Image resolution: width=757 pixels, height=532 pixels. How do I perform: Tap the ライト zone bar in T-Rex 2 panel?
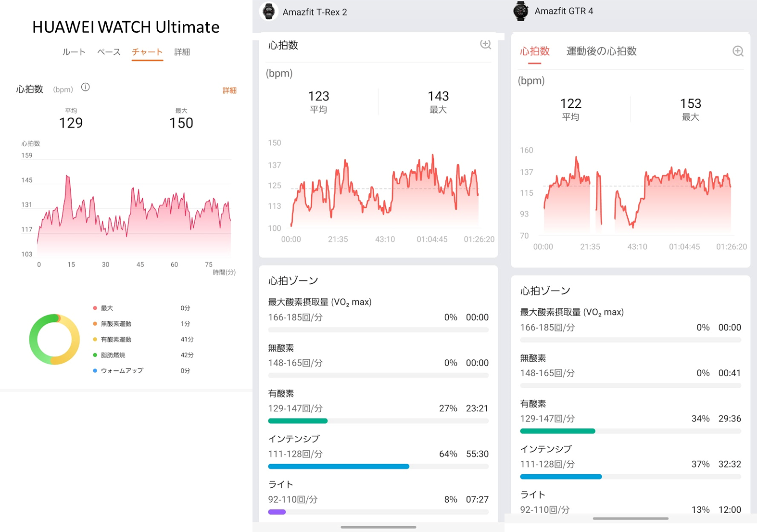(378, 512)
